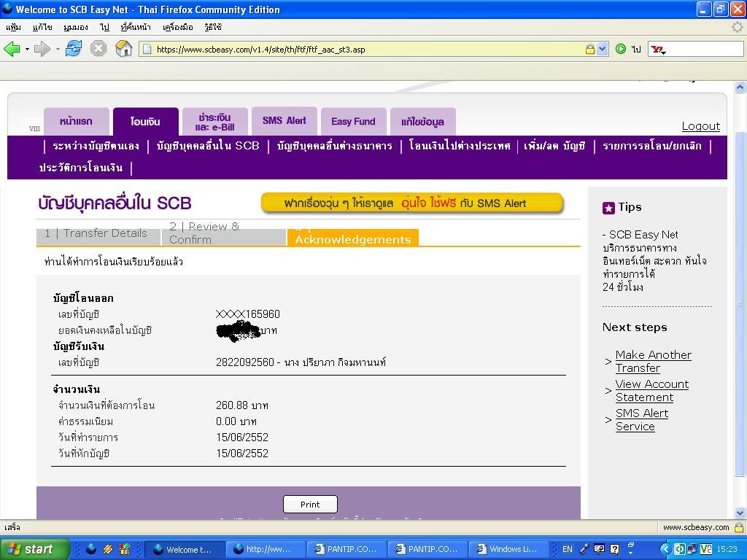Open Make Another Transfer link
Image resolution: width=747 pixels, height=560 pixels.
[x=653, y=362]
